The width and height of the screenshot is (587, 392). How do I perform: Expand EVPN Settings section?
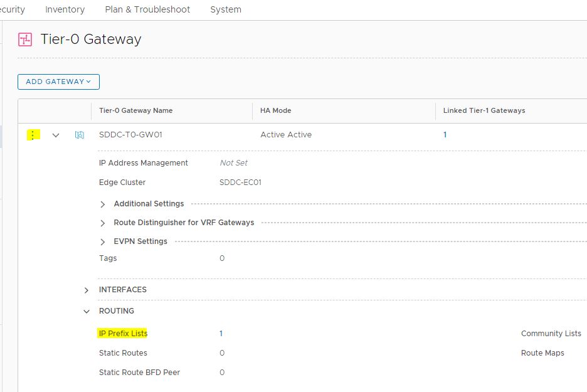(x=103, y=242)
